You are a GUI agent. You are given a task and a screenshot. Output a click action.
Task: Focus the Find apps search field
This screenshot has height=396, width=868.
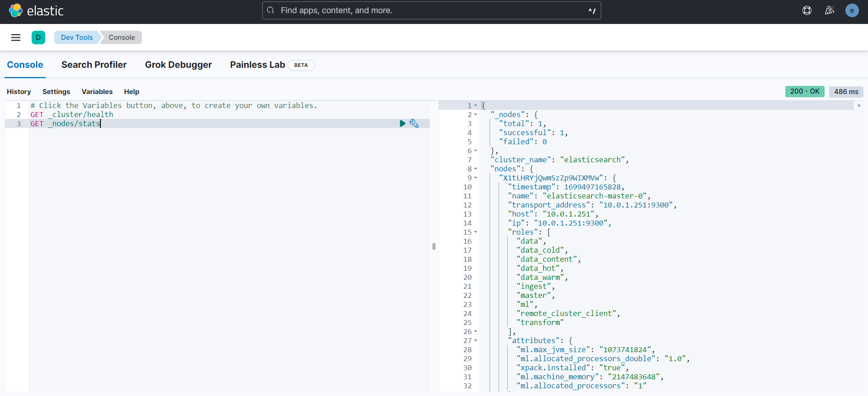[x=432, y=10]
